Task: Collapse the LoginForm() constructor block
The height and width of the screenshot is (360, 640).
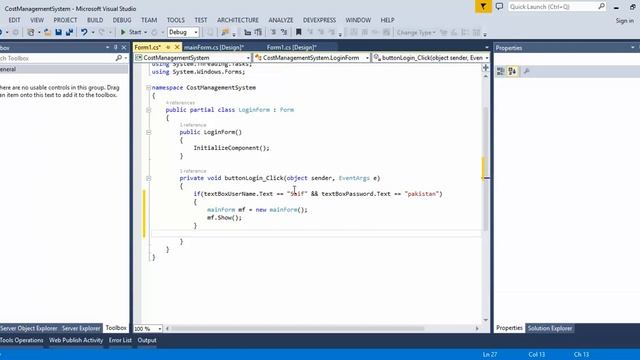Action: tap(149, 132)
